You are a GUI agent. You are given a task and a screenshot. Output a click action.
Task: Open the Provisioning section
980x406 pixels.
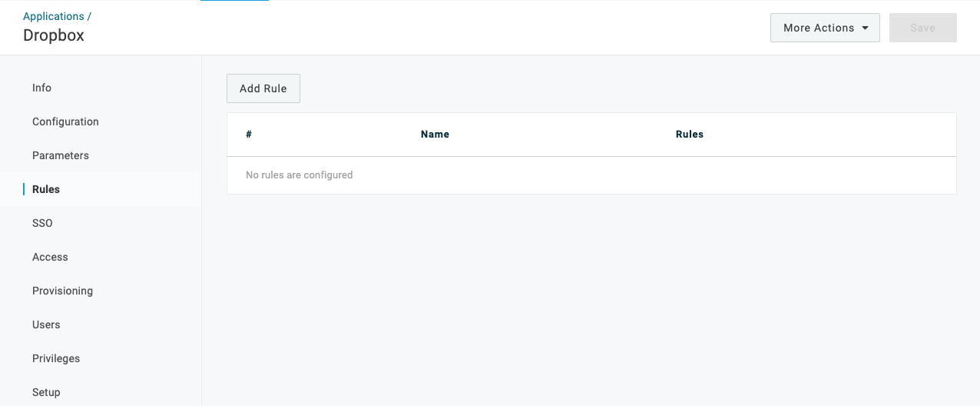tap(62, 291)
